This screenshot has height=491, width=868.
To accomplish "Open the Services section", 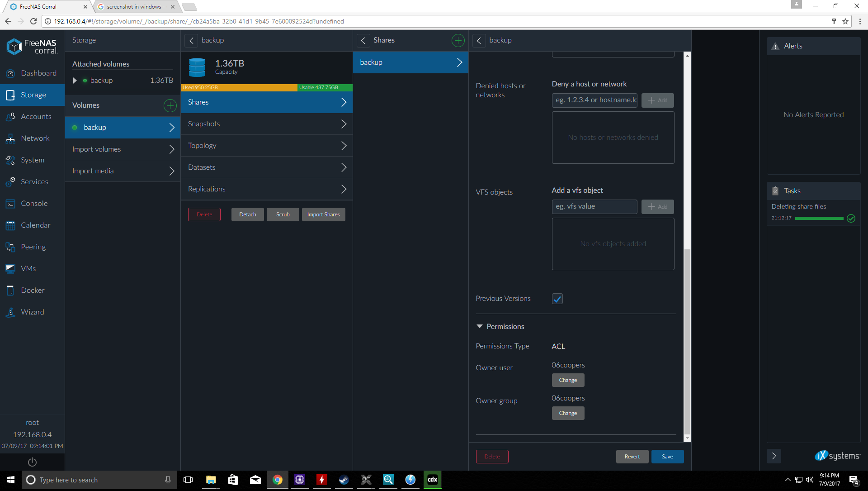I will pos(32,181).
